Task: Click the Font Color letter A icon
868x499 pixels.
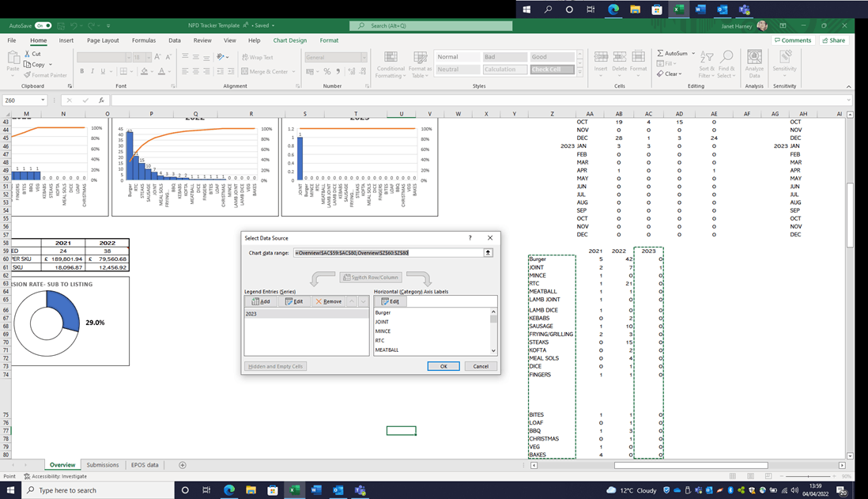Action: click(161, 71)
